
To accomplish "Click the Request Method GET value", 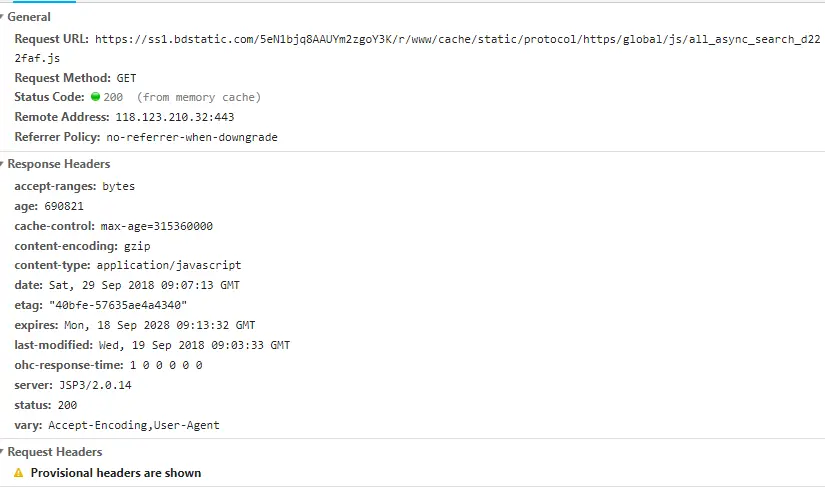I will (126, 78).
